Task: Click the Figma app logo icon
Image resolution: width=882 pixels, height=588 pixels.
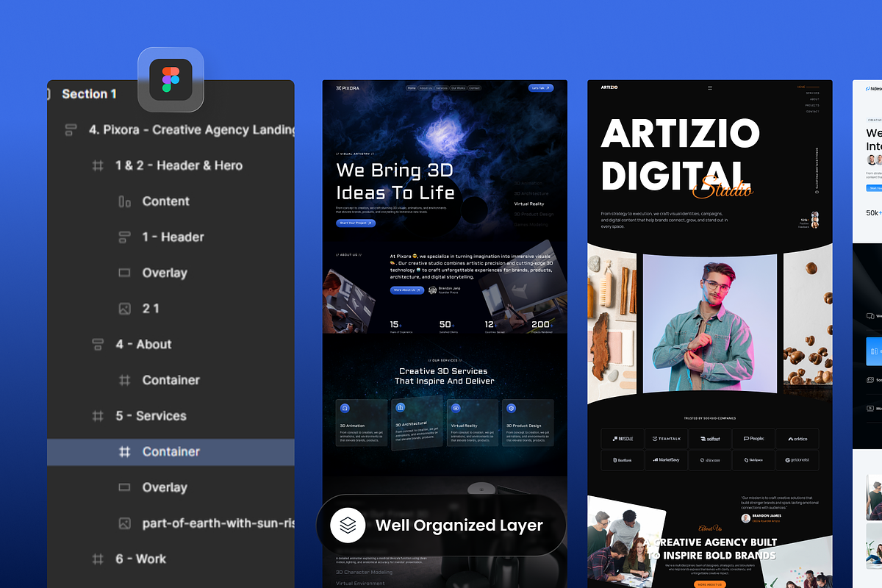Action: click(171, 79)
